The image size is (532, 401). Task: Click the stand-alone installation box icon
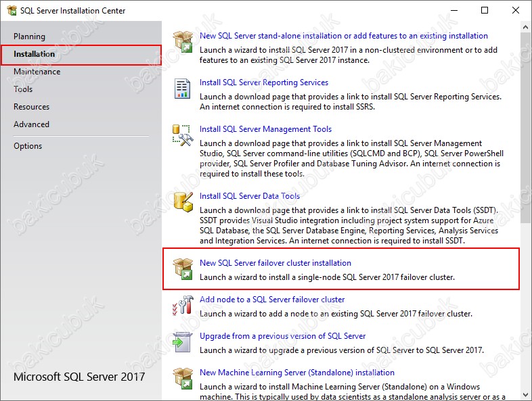tap(183, 41)
